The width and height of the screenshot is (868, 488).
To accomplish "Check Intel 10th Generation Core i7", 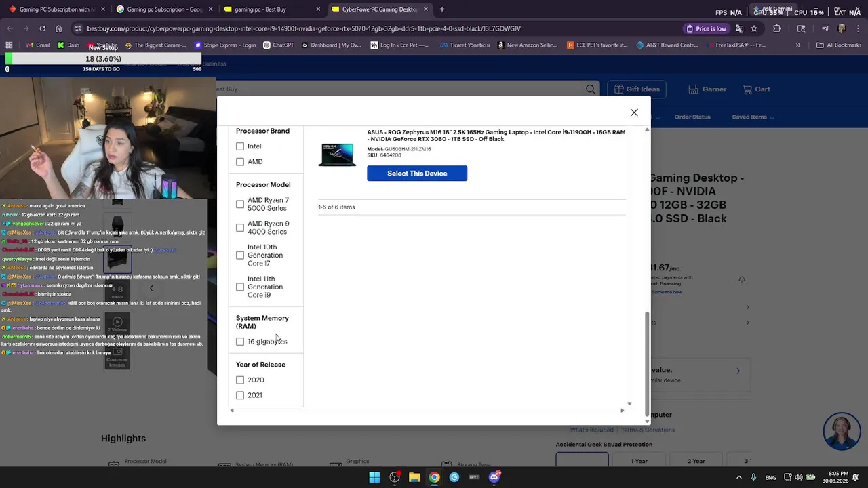I will point(240,256).
